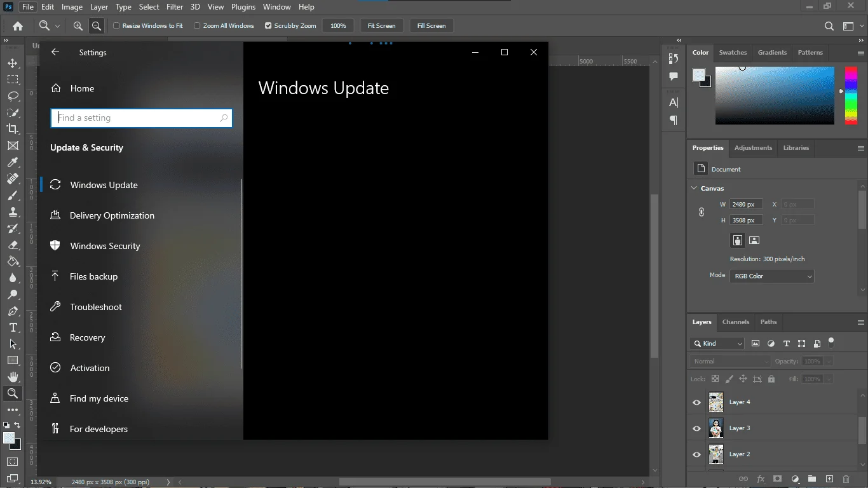Collapse the Canvas section
Viewport: 868px width, 488px height.
[x=694, y=189]
